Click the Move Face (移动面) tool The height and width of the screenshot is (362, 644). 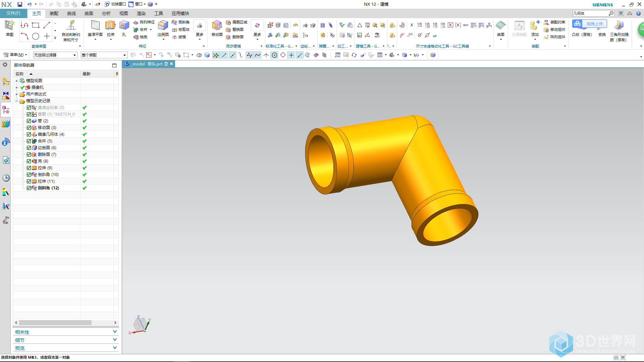click(217, 25)
